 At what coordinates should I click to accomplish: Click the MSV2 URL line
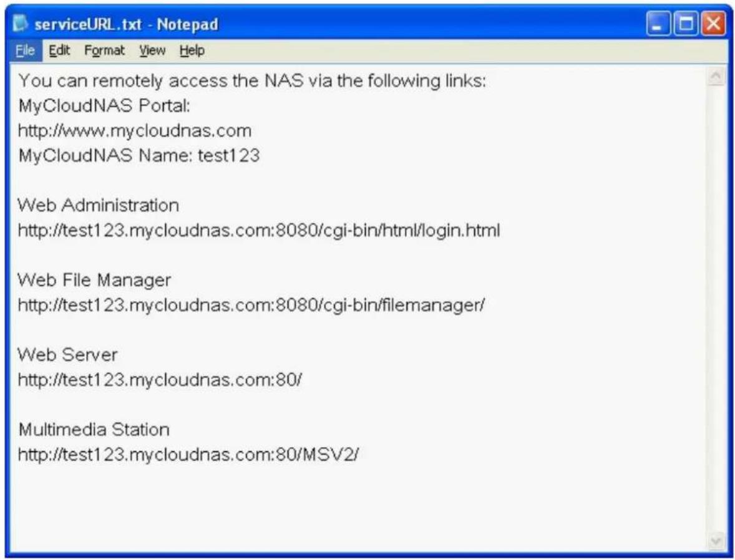[x=188, y=454]
